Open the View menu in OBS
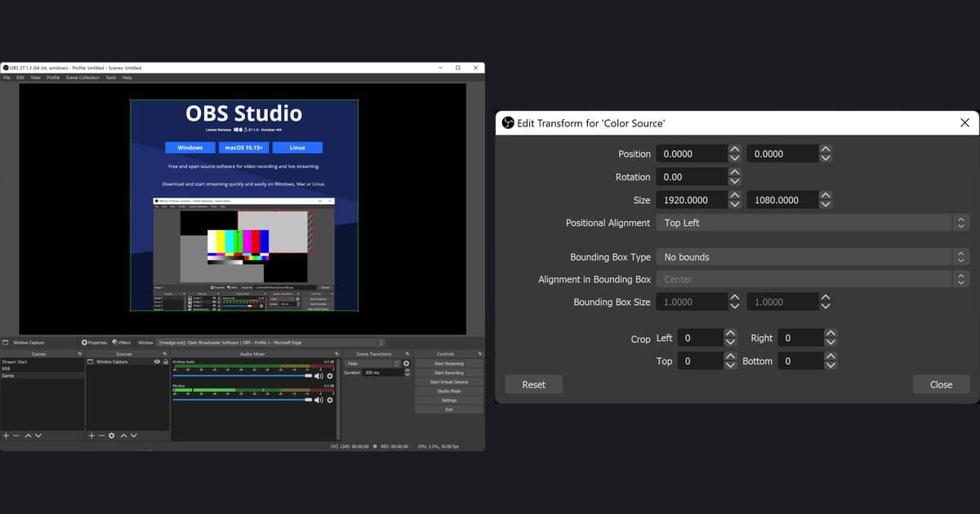 click(x=36, y=78)
